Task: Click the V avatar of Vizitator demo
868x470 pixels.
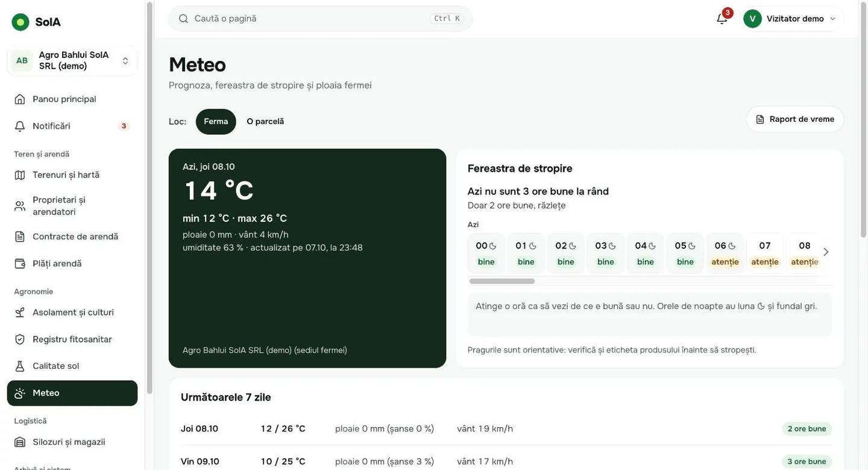Action: tap(752, 19)
